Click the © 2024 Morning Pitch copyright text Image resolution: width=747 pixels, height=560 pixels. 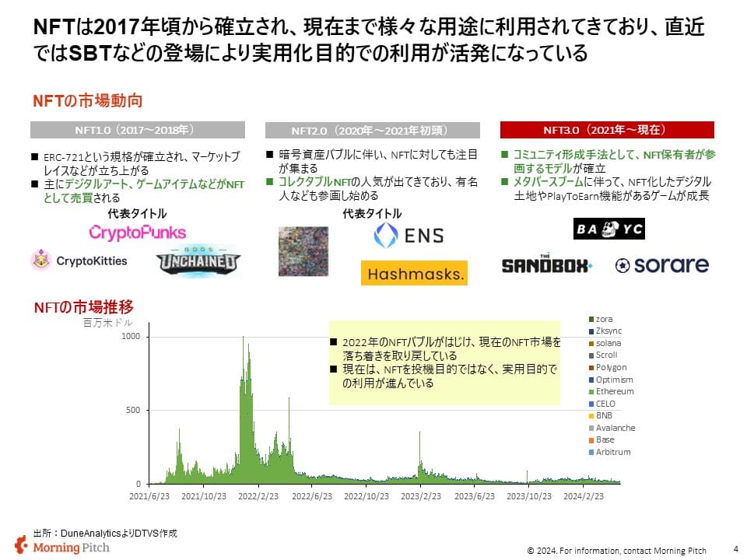click(616, 551)
